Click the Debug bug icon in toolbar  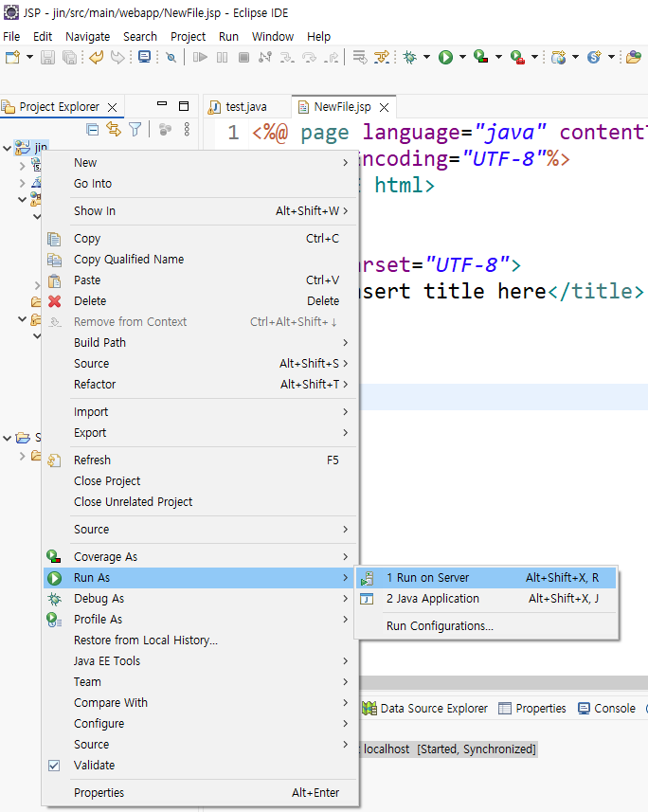click(409, 57)
